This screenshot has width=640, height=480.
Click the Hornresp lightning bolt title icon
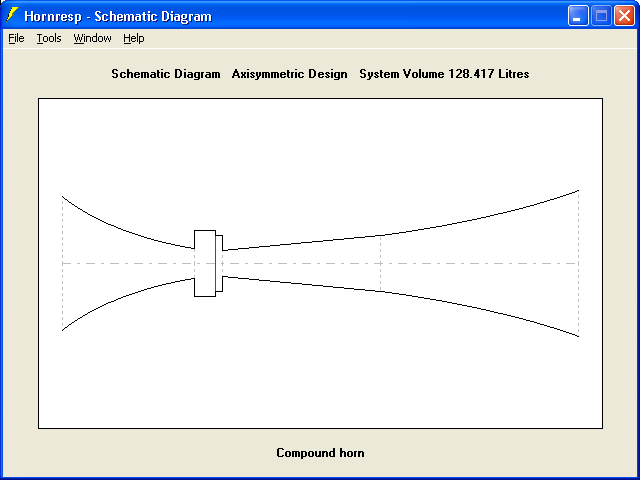pos(12,16)
